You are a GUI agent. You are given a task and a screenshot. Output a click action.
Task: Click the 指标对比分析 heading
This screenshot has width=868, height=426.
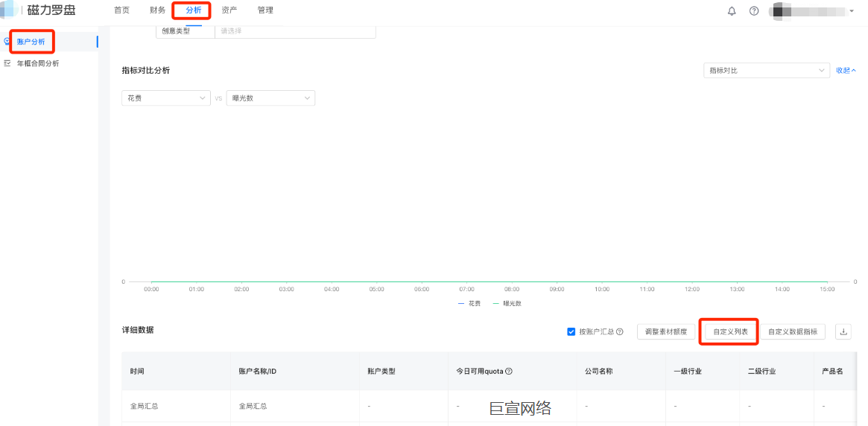click(x=146, y=70)
